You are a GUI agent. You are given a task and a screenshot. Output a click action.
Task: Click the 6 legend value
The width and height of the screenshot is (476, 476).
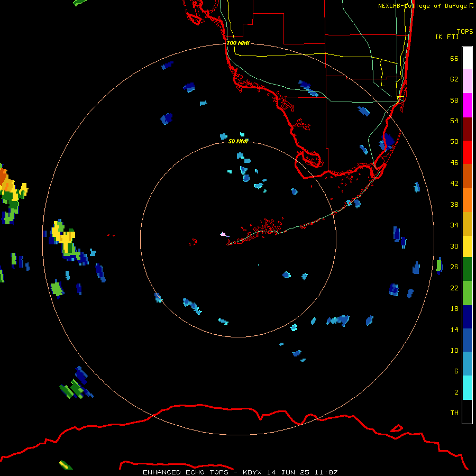point(456,371)
